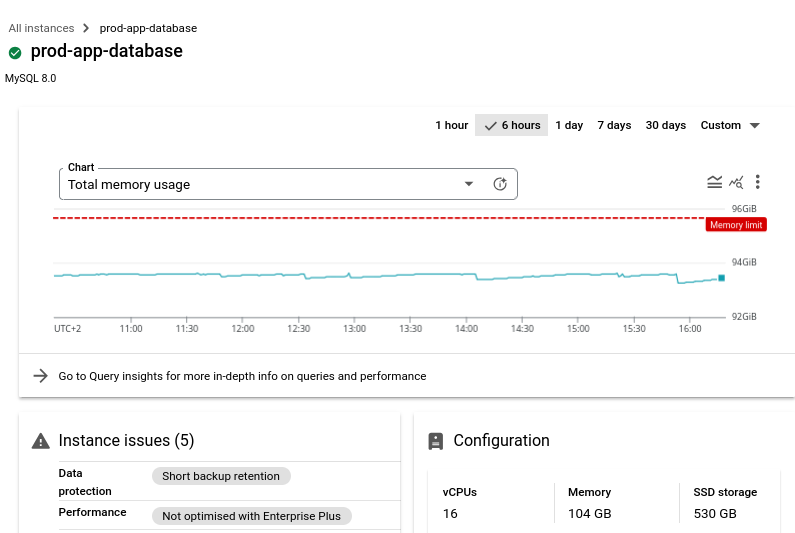
Task: Expand the Custom time range dropdown
Action: tap(730, 125)
